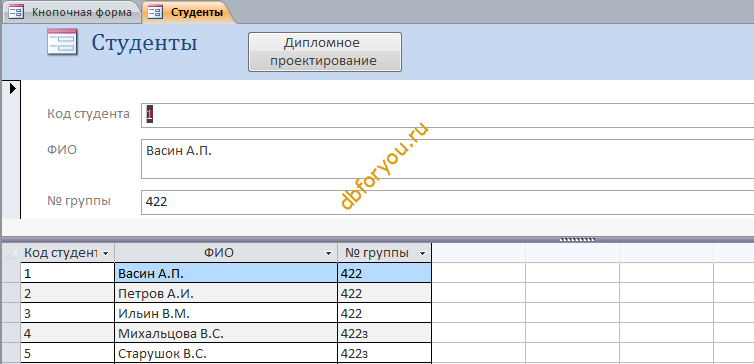
Task: Click the ФИО form label
Action: (62, 150)
